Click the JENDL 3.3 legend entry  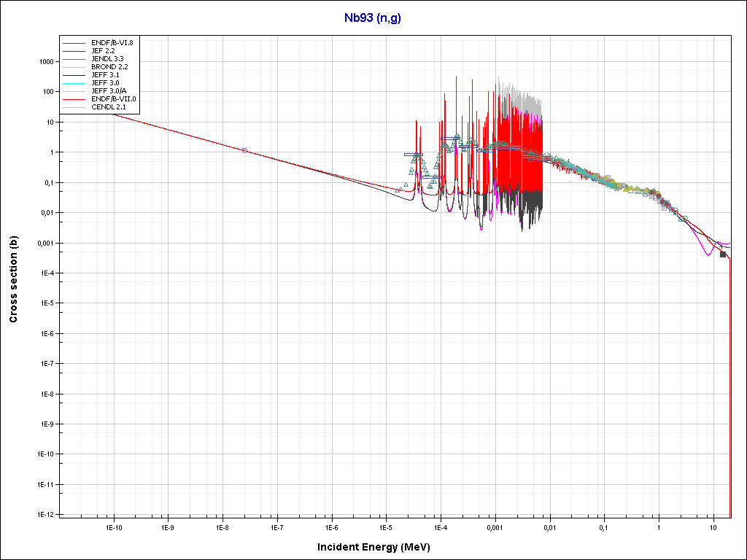tap(107, 58)
